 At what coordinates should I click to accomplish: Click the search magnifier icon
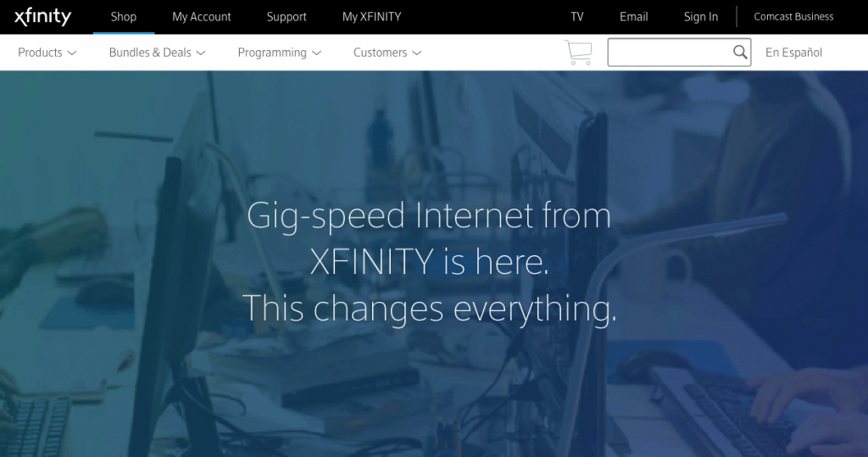(x=740, y=52)
